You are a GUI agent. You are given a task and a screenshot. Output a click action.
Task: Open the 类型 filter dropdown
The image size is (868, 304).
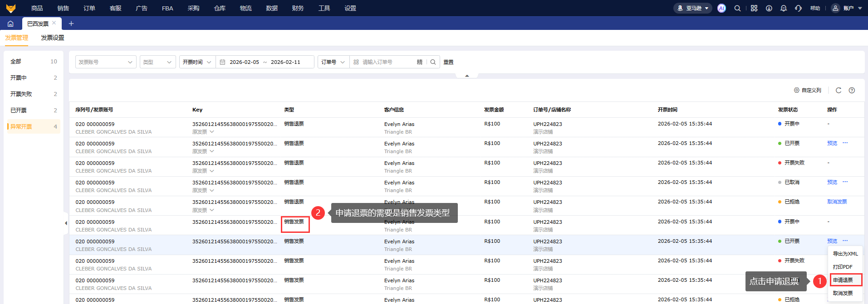point(157,62)
